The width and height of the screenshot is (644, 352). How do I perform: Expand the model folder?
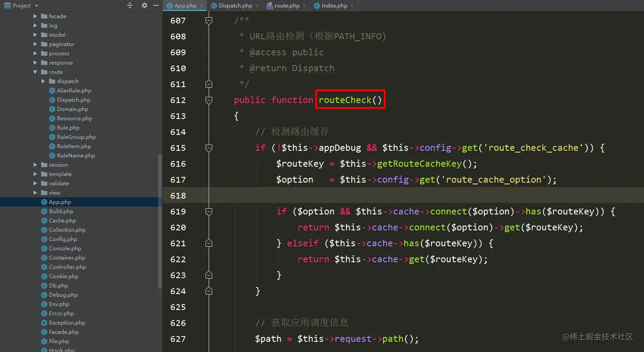click(x=35, y=35)
